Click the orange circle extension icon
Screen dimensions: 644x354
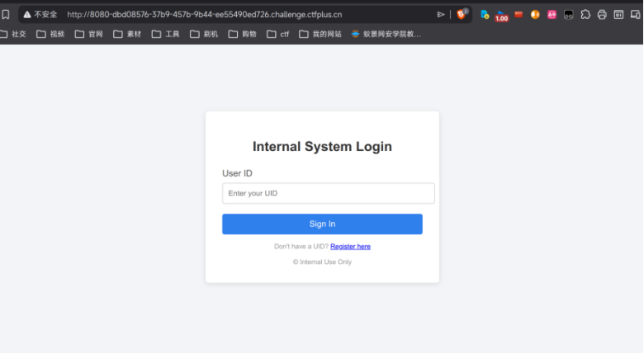click(535, 14)
